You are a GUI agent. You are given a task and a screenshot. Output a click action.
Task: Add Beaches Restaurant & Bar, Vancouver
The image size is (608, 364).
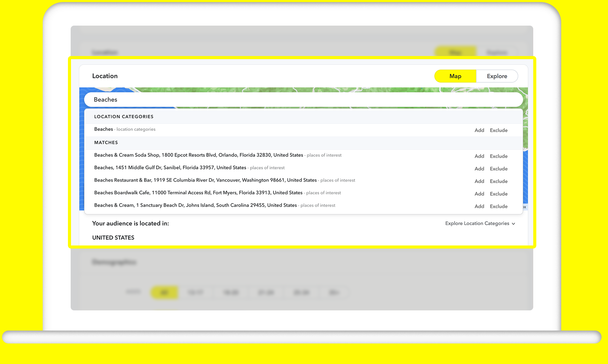click(x=479, y=181)
